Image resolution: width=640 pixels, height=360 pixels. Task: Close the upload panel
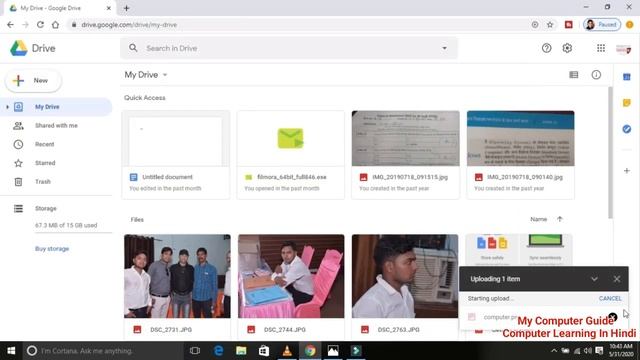click(x=617, y=279)
